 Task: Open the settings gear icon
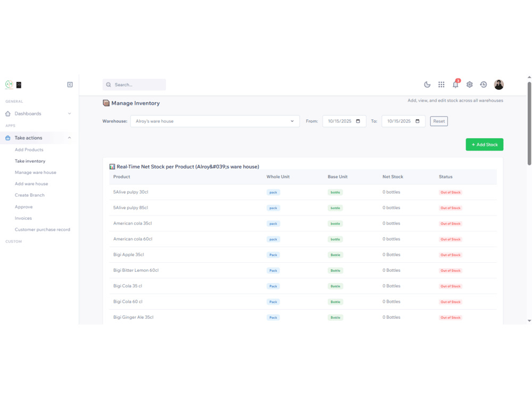469,85
